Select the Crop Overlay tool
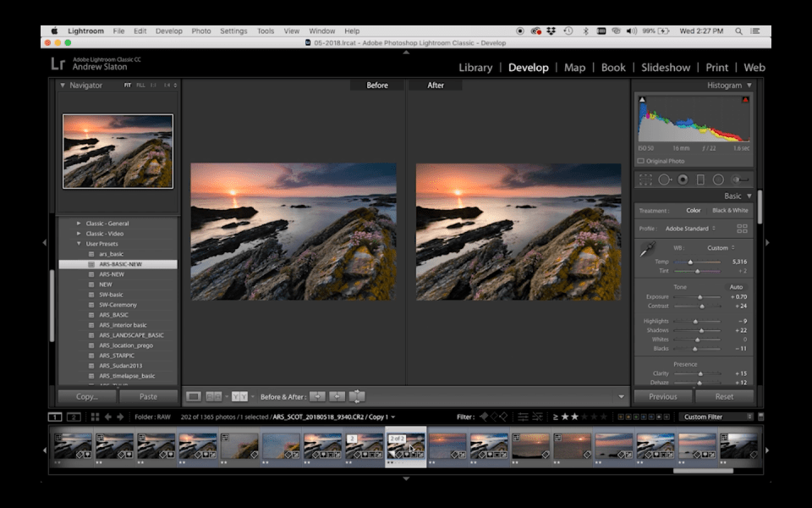This screenshot has height=508, width=812. click(x=645, y=179)
